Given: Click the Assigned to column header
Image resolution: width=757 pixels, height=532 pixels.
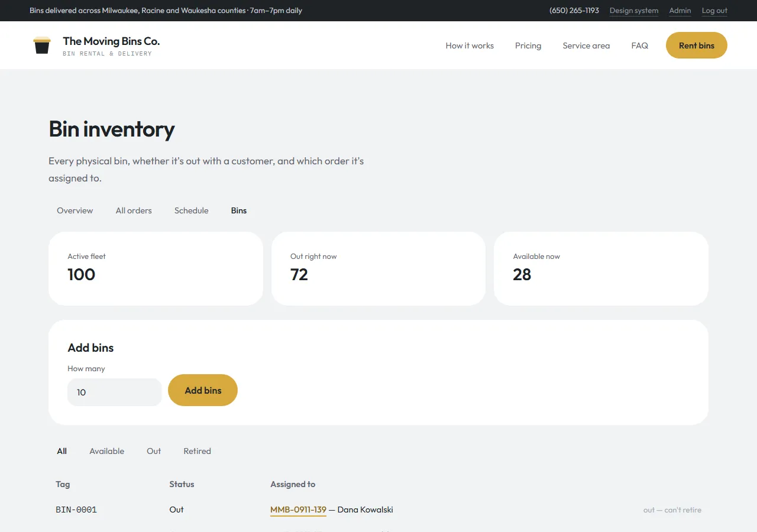Looking at the screenshot, I should click(293, 484).
